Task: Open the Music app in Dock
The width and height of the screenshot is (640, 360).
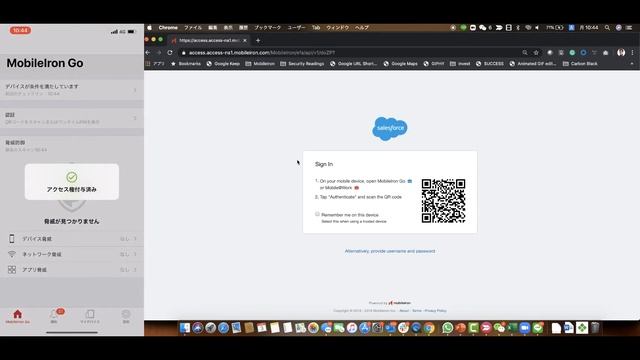Action: [x=351, y=328]
